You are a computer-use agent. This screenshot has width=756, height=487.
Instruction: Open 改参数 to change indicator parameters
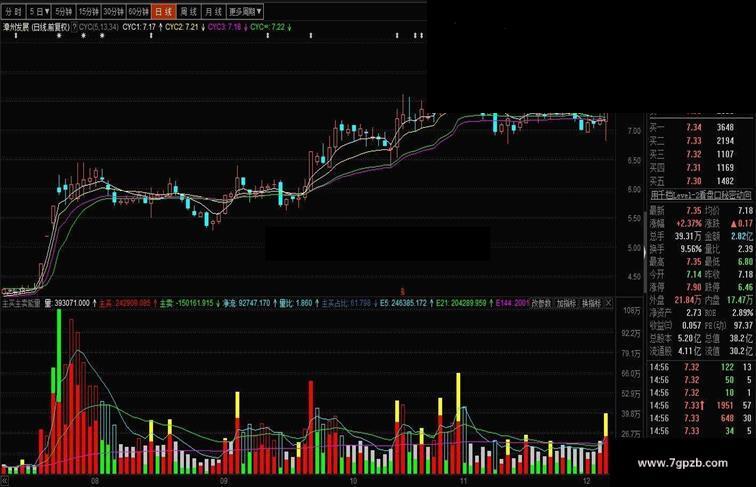pos(540,303)
